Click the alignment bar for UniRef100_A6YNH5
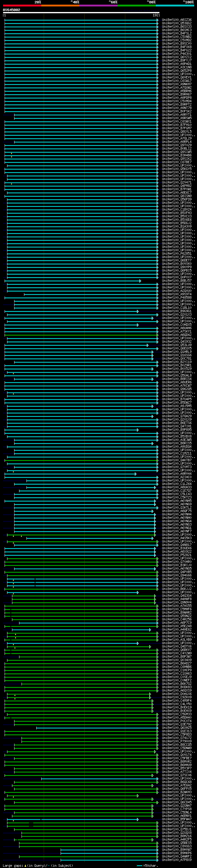This screenshot has height=868, width=197. tap(80, 501)
